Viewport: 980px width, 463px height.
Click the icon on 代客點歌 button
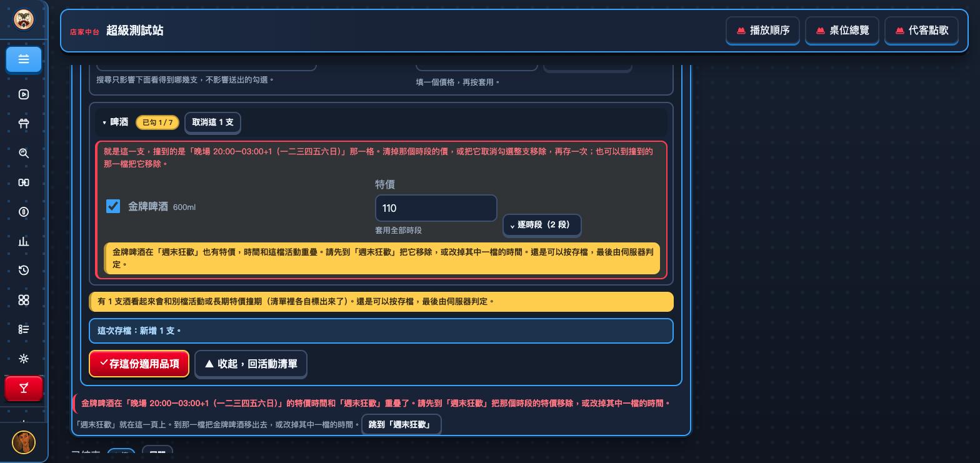click(x=900, y=31)
